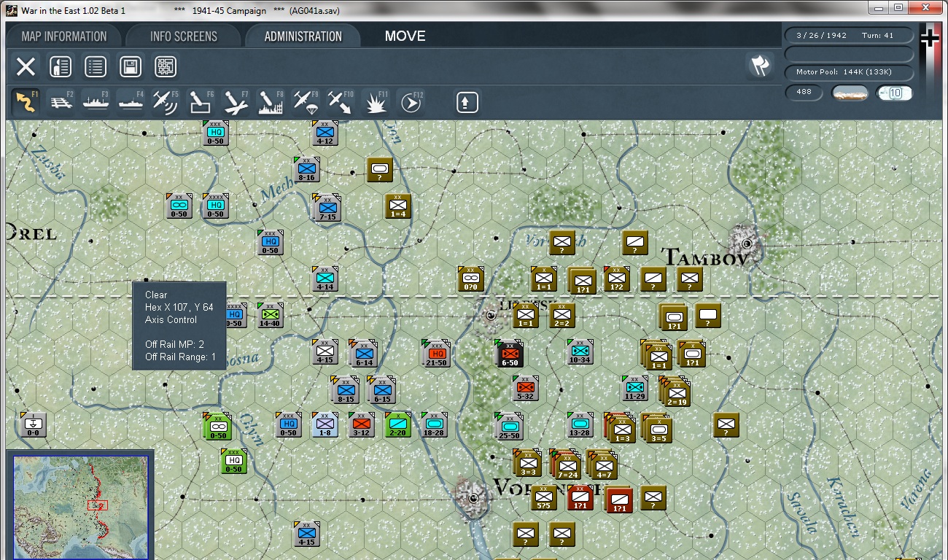
Task: Click the 488 value box
Action: coord(804,93)
